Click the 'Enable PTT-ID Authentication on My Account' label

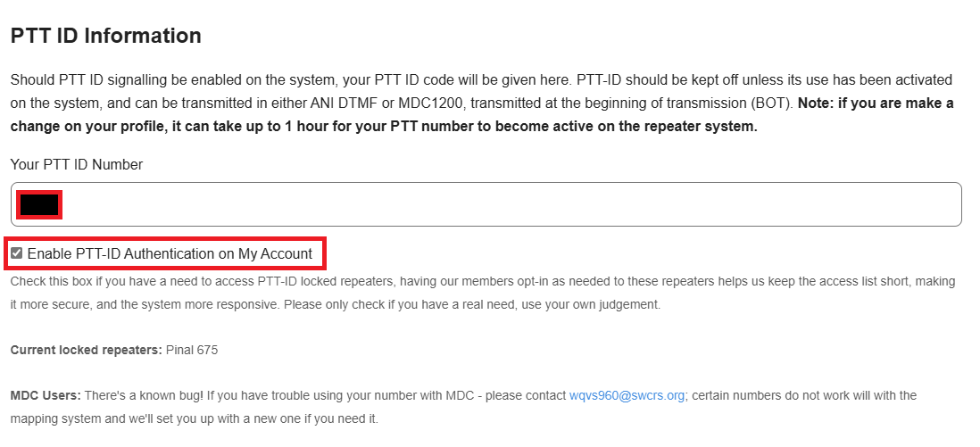tap(170, 254)
